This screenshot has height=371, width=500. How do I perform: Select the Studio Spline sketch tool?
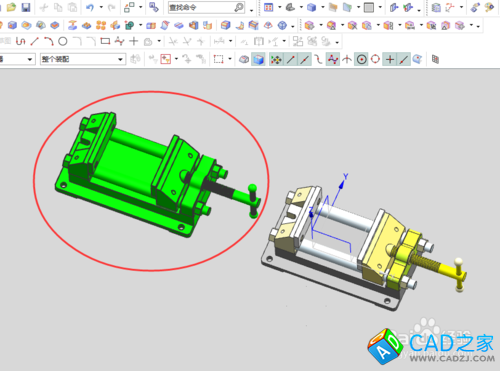click(x=119, y=41)
